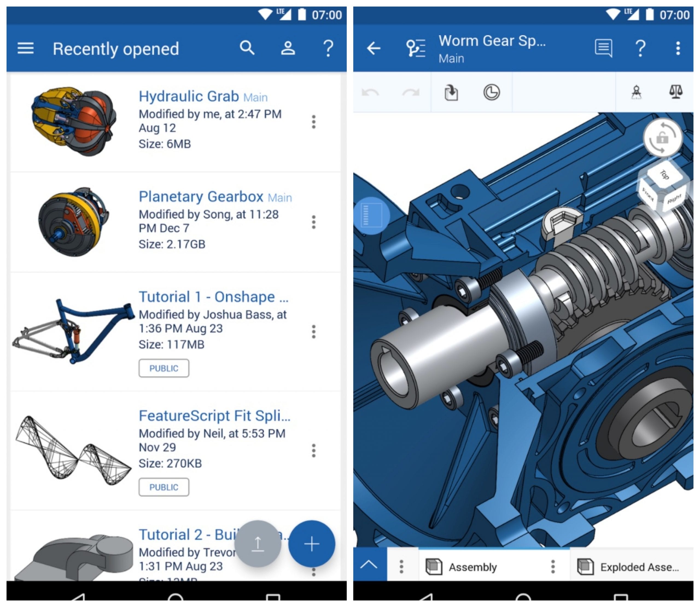Go back with the arrow in Worm Gear header
This screenshot has width=700, height=607.
click(x=374, y=48)
